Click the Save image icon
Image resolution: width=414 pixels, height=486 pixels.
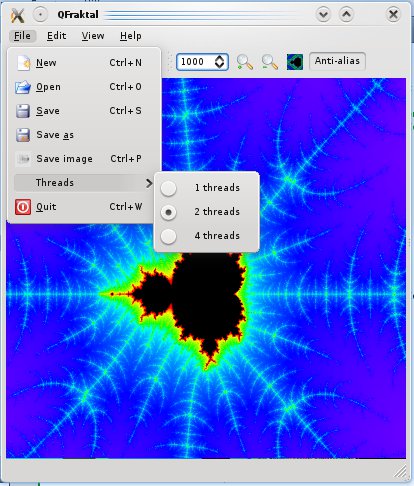pos(23,159)
